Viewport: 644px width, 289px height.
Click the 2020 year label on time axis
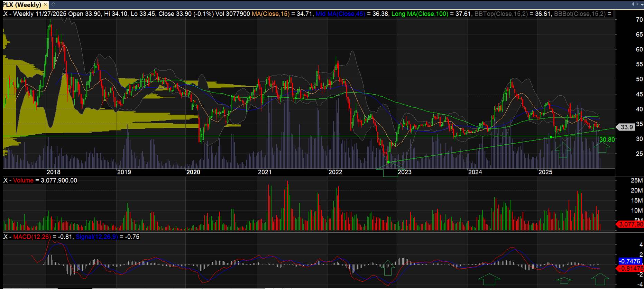point(193,172)
